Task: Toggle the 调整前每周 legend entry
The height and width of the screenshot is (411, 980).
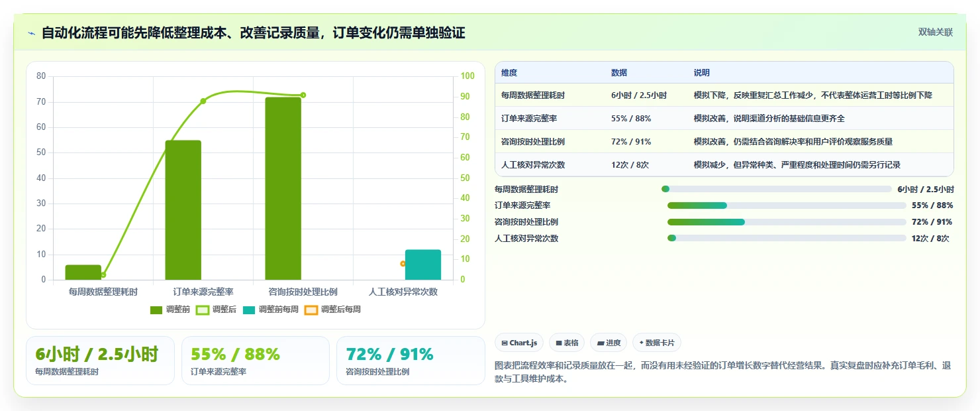Action: (x=270, y=310)
